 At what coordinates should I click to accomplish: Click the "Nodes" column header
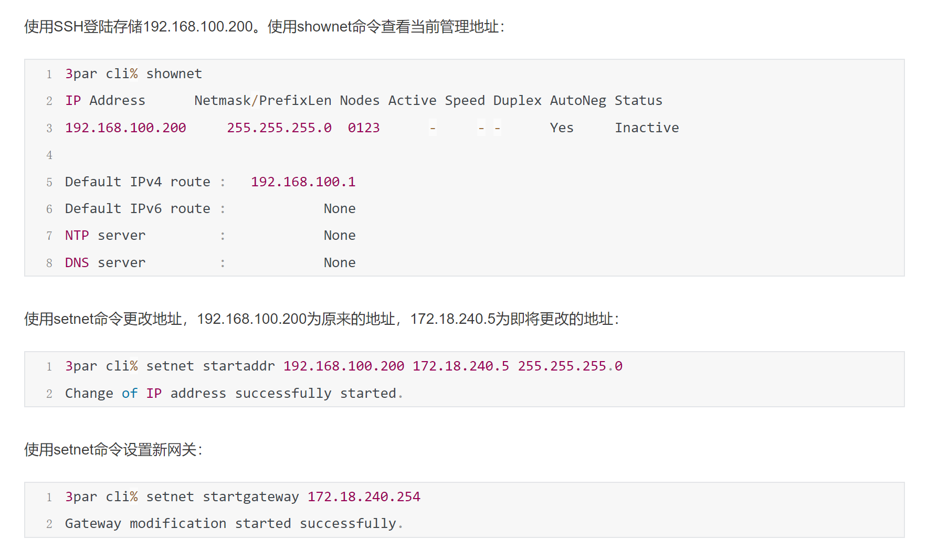(360, 101)
